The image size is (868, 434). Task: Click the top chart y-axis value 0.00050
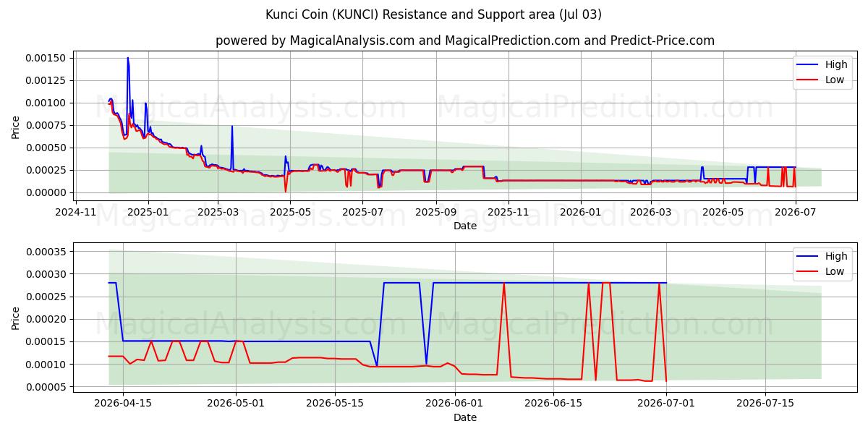point(48,148)
